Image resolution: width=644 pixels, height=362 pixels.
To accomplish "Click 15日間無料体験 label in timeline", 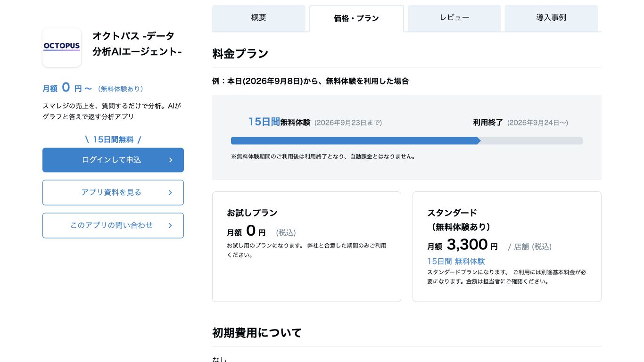I will point(280,122).
